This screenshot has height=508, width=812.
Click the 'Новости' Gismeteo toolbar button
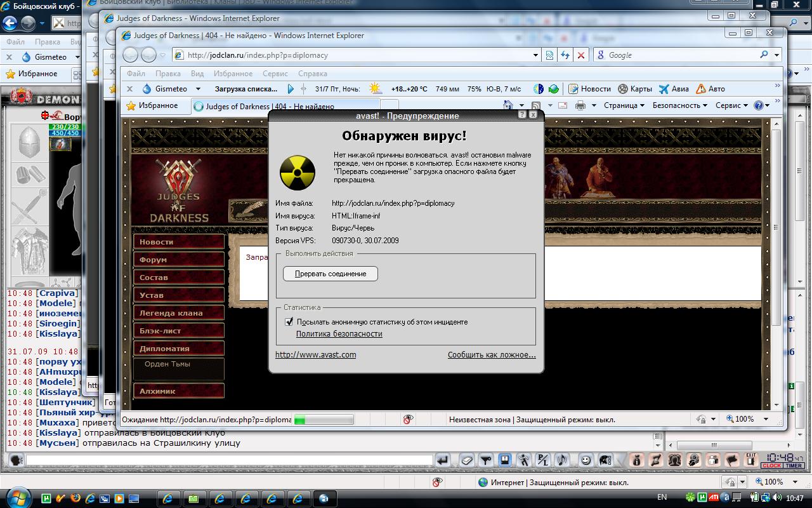click(x=589, y=89)
